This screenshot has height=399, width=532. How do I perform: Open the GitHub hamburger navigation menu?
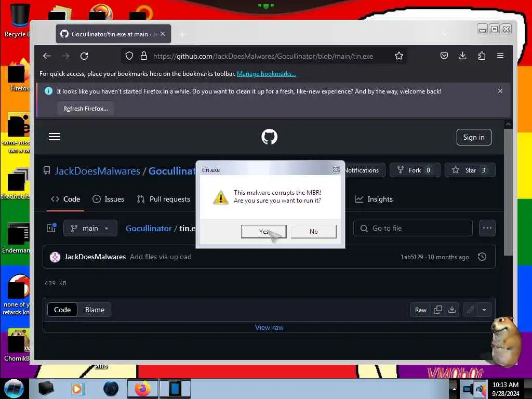(x=54, y=137)
